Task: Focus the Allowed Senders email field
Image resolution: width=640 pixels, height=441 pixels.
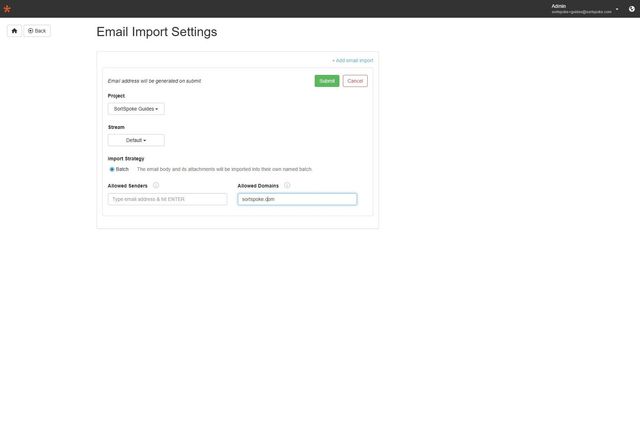Action: [x=167, y=199]
